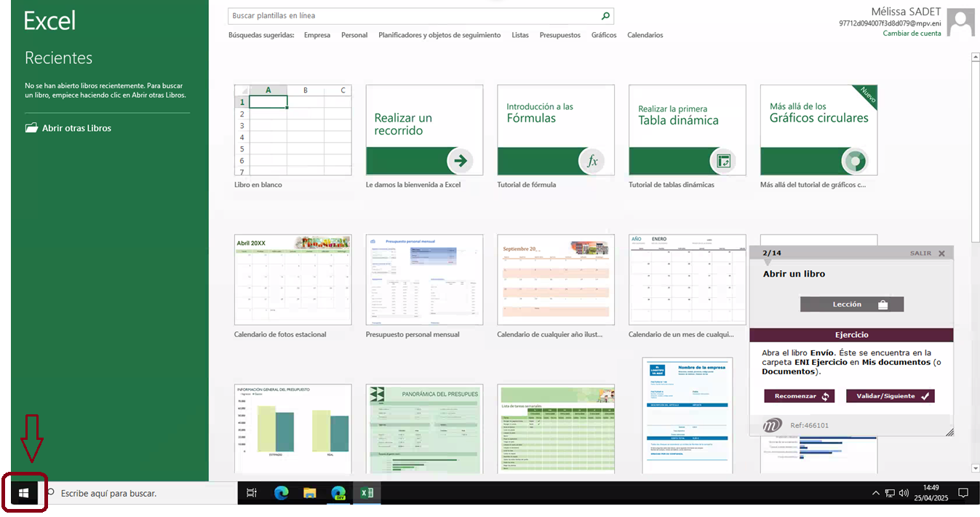Click Cambiar de cuenta link
Screen dimensions: 980x517
[912, 33]
